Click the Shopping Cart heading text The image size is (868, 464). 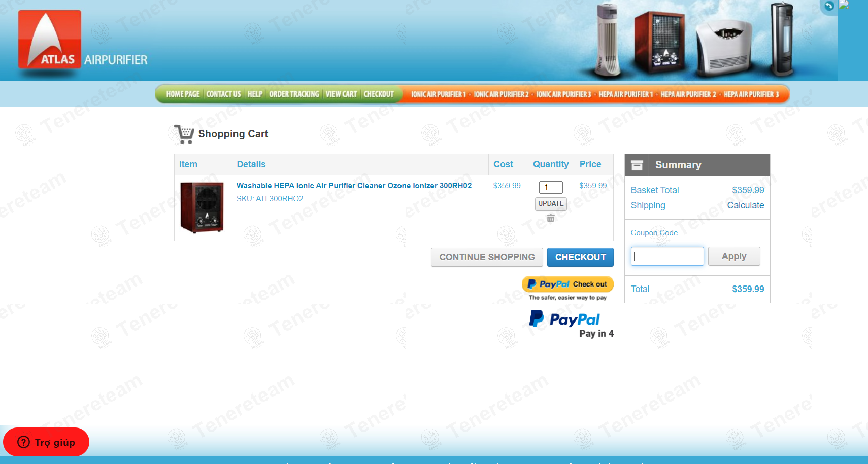(x=233, y=134)
